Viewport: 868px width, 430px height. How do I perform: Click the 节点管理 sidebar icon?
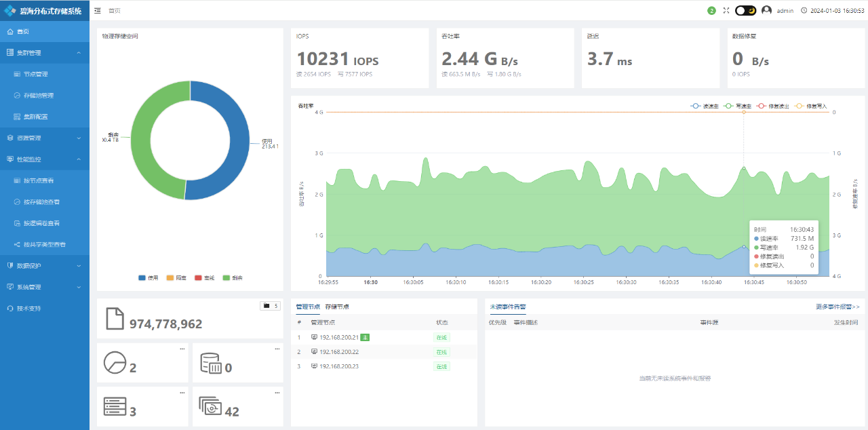pos(18,75)
